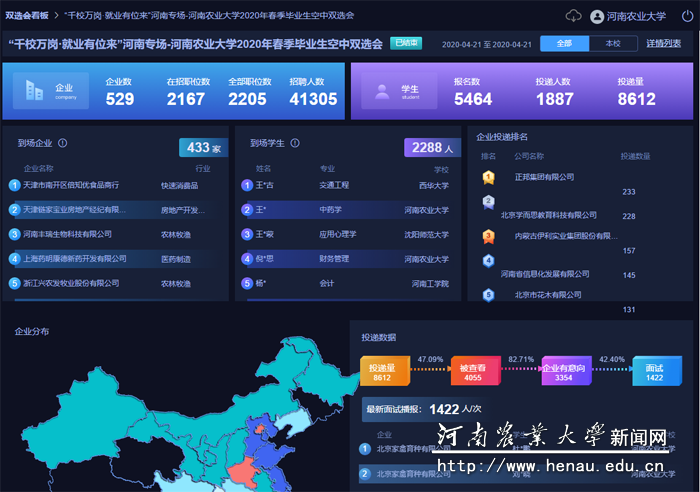Viewport: 700px width, 492px height.
Task: Click the orange third-place medal icon
Action: click(488, 237)
